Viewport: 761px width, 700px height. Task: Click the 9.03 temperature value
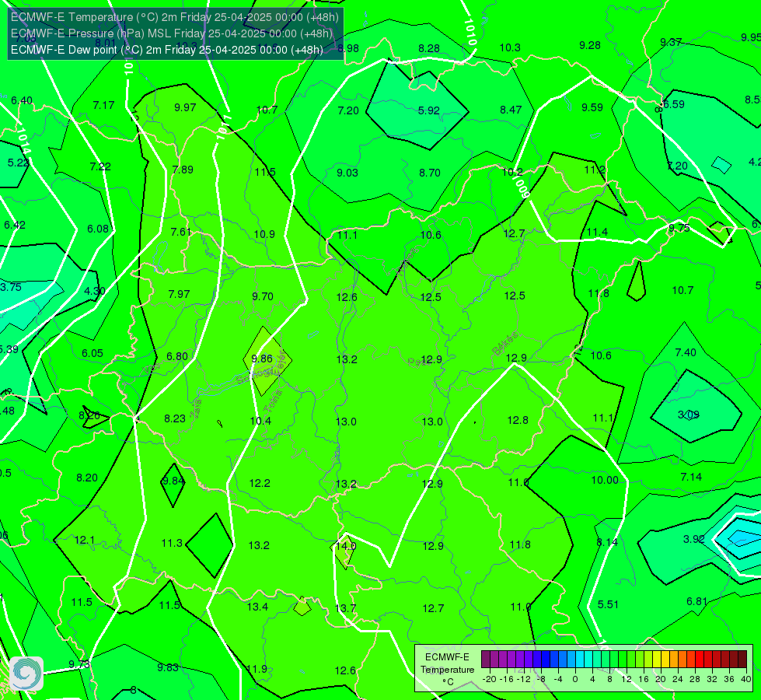(x=347, y=173)
